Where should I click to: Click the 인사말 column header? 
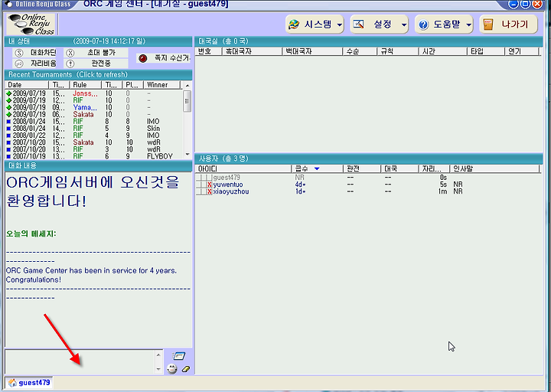tap(494, 168)
